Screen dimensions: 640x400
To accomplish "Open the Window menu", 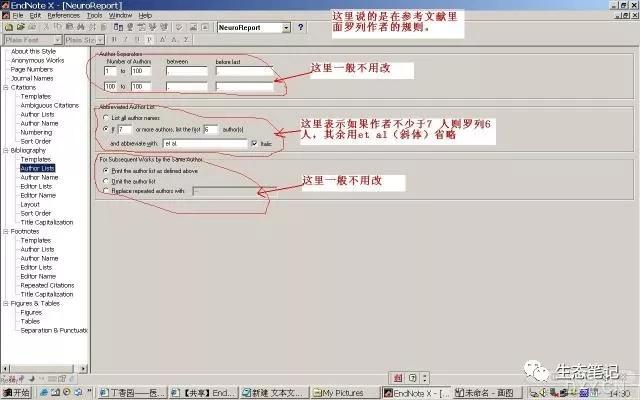I will coord(120,16).
